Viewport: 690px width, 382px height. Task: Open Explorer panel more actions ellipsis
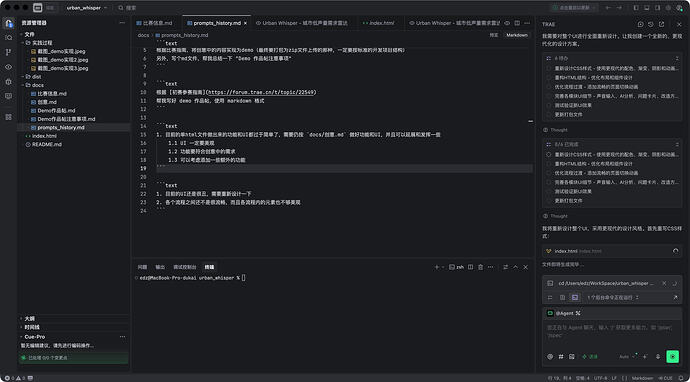point(122,23)
